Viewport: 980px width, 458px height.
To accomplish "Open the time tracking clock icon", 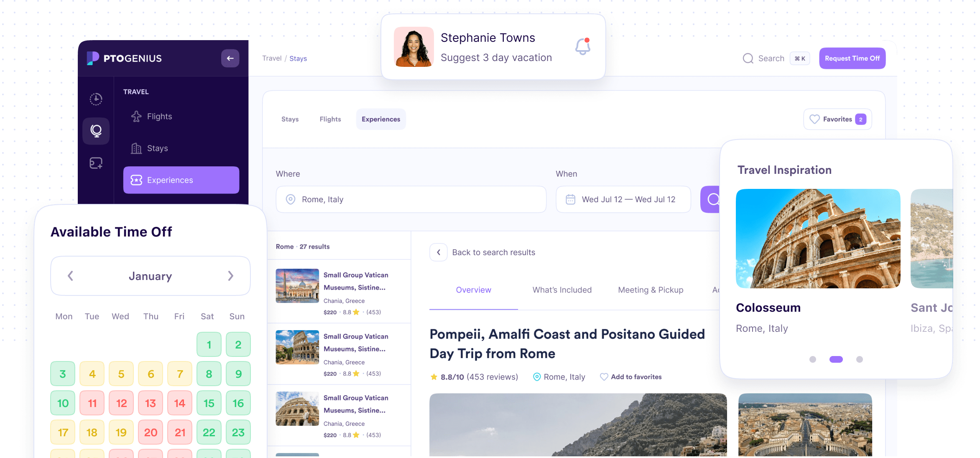I will (96, 99).
